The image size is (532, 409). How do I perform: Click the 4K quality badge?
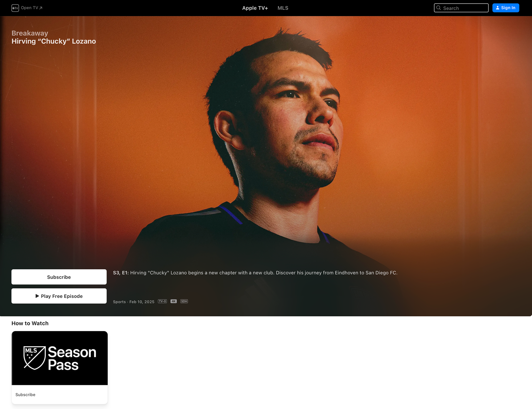click(173, 301)
